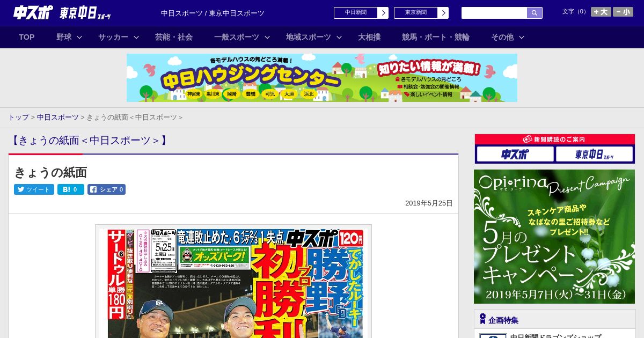Decrease text size with the −小 button
Image resolution: width=644 pixels, height=338 pixels.
coord(623,12)
